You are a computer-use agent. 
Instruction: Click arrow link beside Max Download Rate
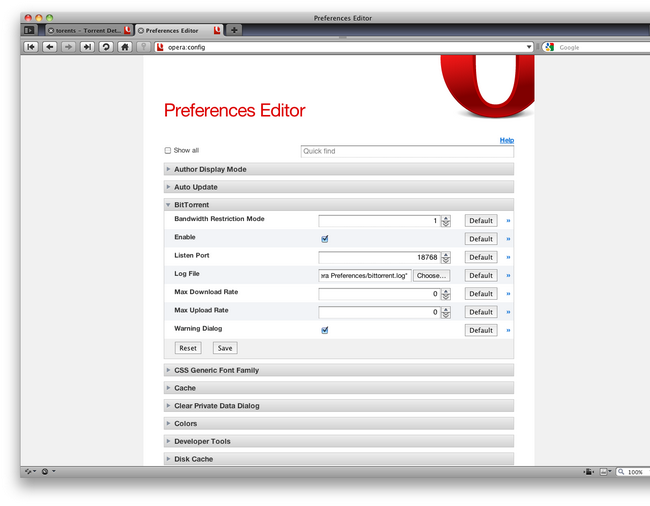pos(508,294)
